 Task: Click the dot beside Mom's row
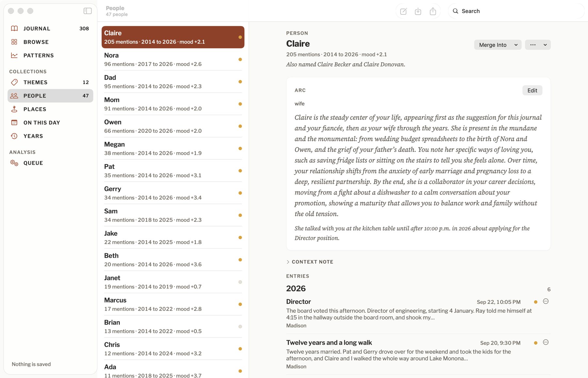[x=240, y=104]
